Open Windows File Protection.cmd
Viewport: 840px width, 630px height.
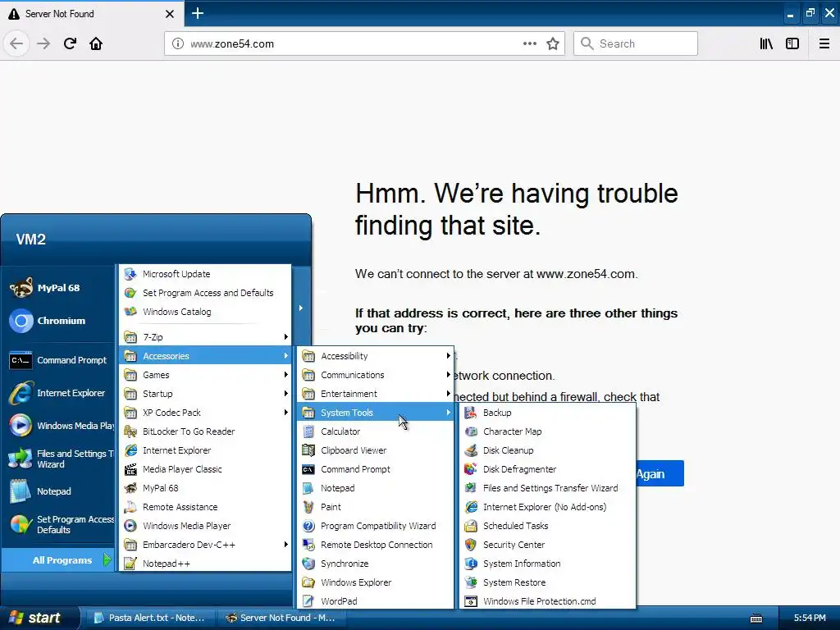pyautogui.click(x=547, y=601)
